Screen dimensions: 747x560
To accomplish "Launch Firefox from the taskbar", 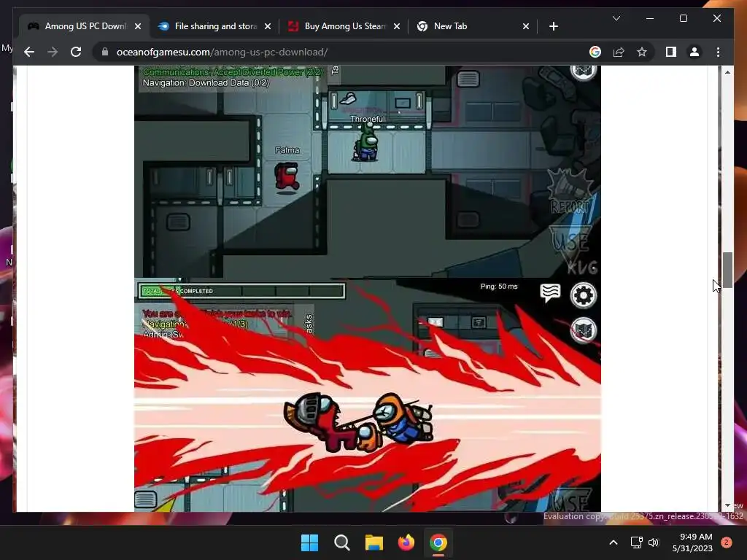I will click(406, 542).
